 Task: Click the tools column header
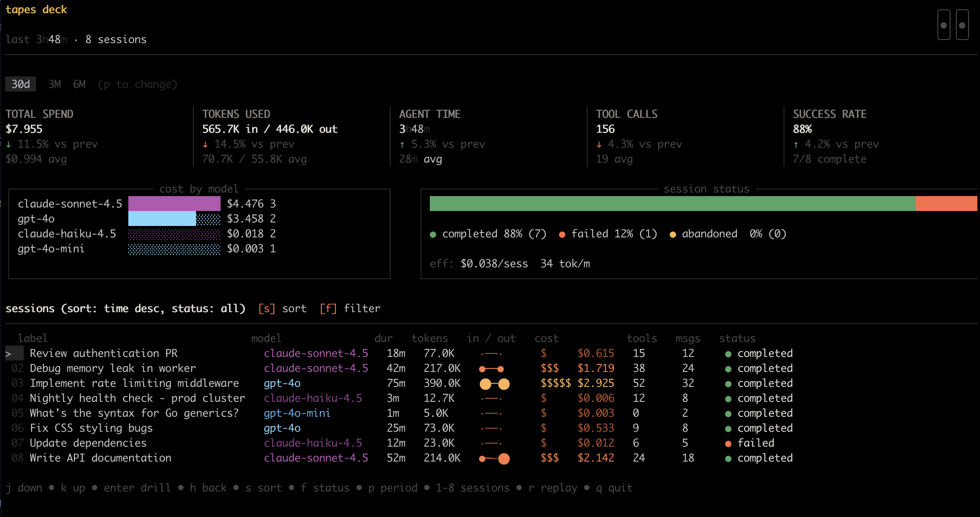tap(642, 338)
